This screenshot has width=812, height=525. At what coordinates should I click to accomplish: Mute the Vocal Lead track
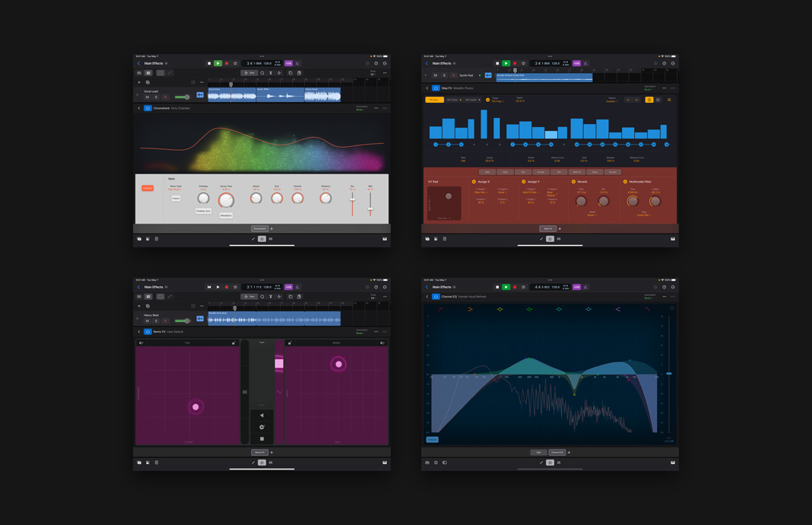147,97
